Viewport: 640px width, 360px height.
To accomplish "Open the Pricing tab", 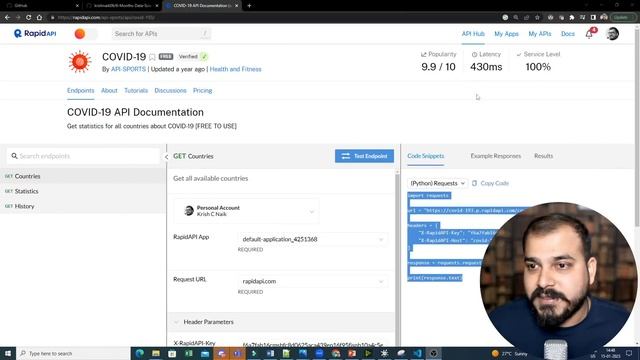I will click(202, 91).
